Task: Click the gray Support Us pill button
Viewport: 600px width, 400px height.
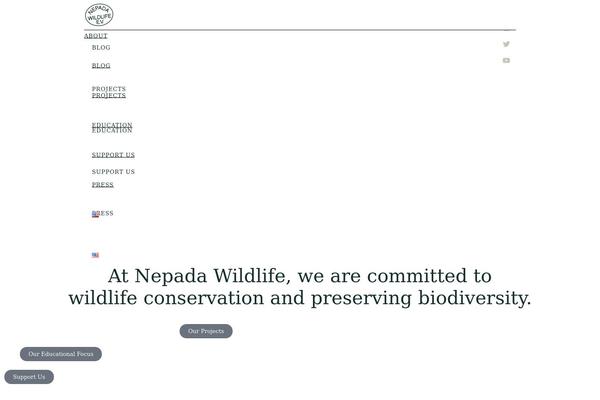Action: [29, 377]
